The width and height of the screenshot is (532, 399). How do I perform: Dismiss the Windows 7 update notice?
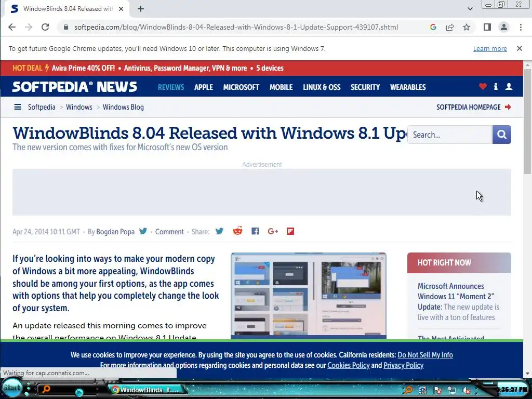[x=520, y=48]
